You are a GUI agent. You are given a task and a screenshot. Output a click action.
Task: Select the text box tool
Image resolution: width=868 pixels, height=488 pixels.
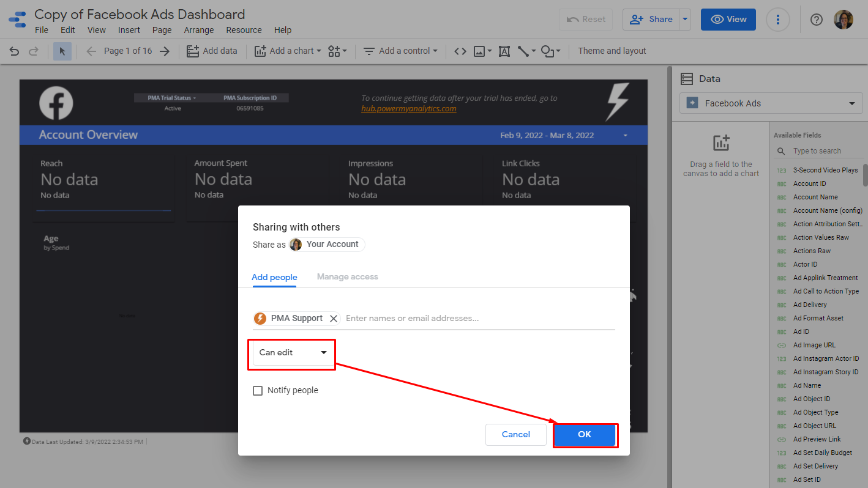pyautogui.click(x=504, y=51)
